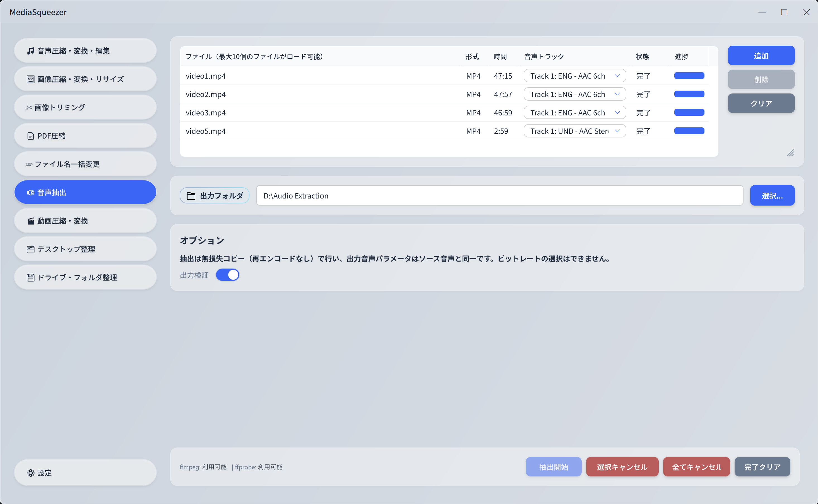Expand track selector for video3.mp4

click(x=574, y=112)
